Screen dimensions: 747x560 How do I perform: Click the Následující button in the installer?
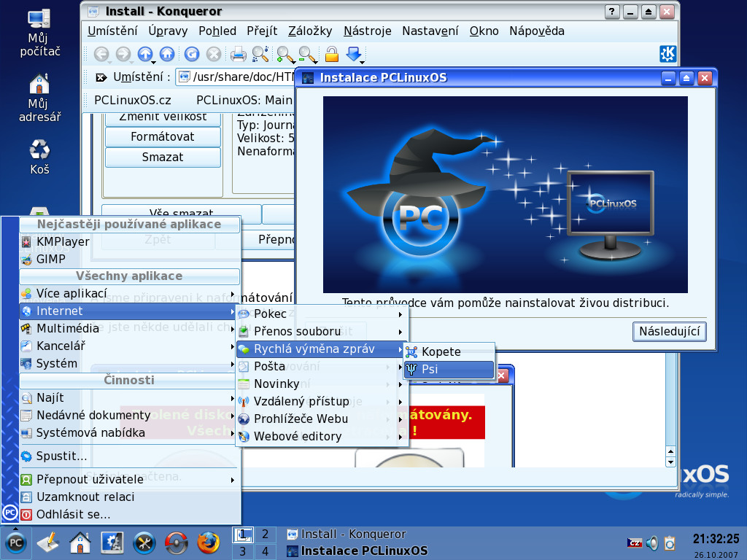coord(670,332)
